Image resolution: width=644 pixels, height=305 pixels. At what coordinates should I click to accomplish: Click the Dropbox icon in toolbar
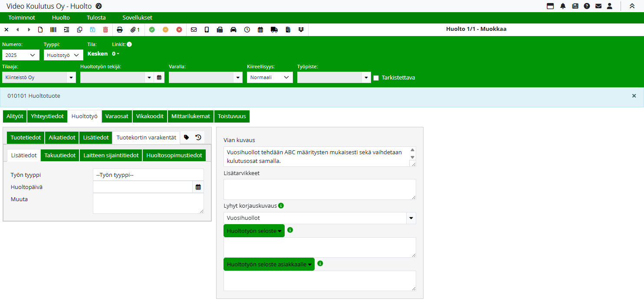click(301, 30)
